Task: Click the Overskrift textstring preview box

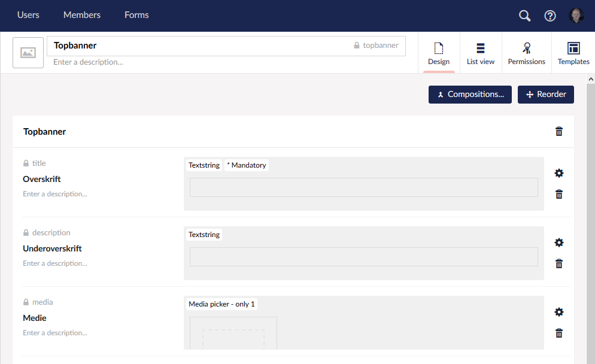Action: click(364, 187)
